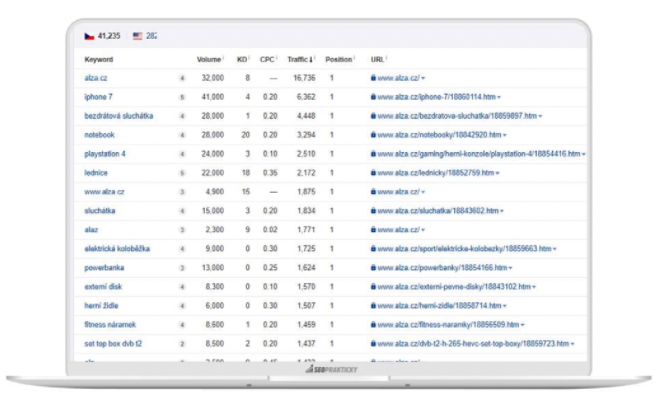Image resolution: width=663 pixels, height=398 pixels.
Task: Click lock icon beside iphone-7 URL
Action: 373,97
